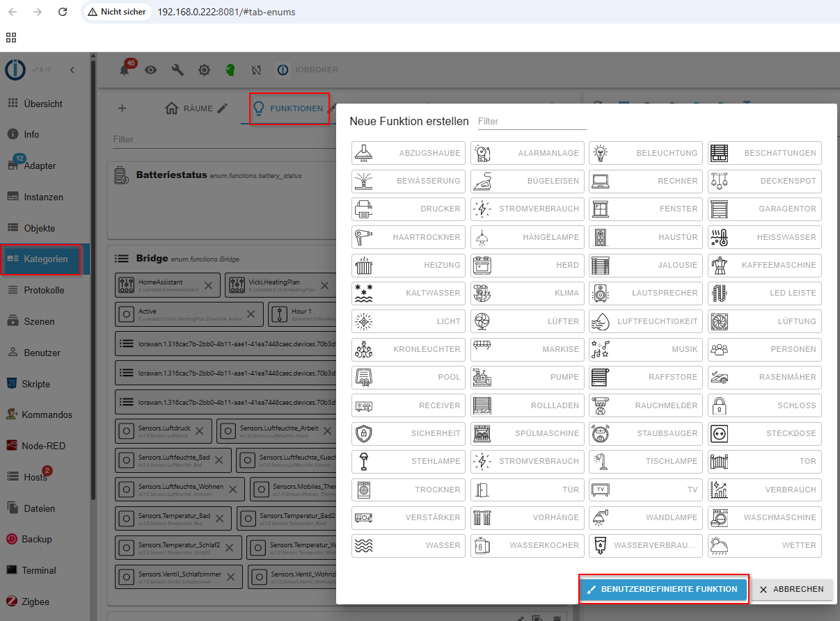This screenshot has width=840, height=621.
Task: Select the Wetter weather icon
Action: point(719,545)
